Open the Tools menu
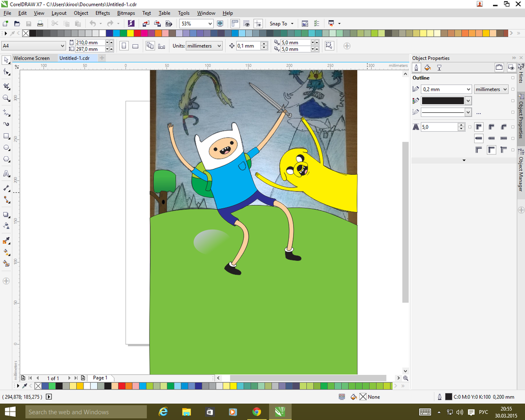Screen dimensions: 525x420 [x=183, y=13]
